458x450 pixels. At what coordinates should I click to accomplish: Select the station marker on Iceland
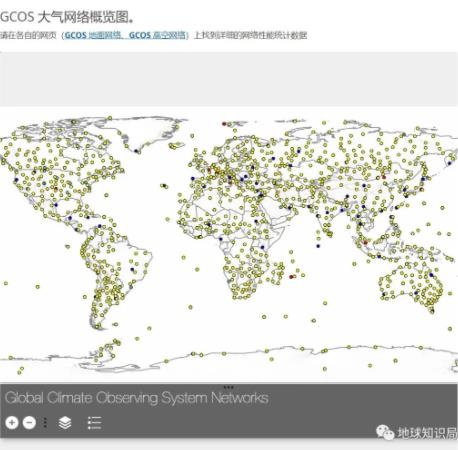pyautogui.click(x=174, y=145)
